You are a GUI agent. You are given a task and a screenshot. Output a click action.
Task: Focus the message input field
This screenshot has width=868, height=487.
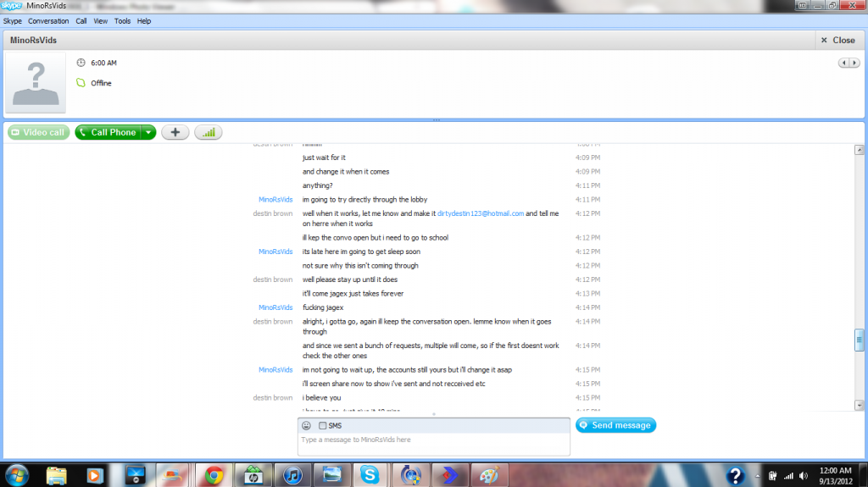coord(434,444)
